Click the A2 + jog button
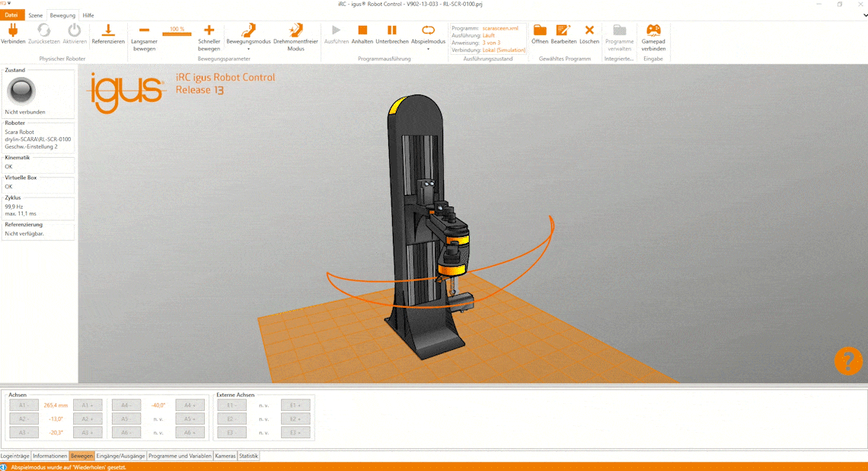868x471 pixels. click(88, 419)
